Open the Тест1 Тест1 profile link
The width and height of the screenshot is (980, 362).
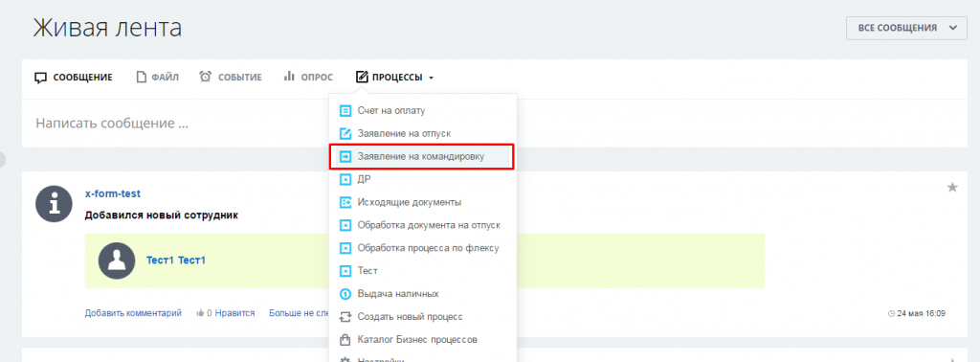tap(176, 260)
